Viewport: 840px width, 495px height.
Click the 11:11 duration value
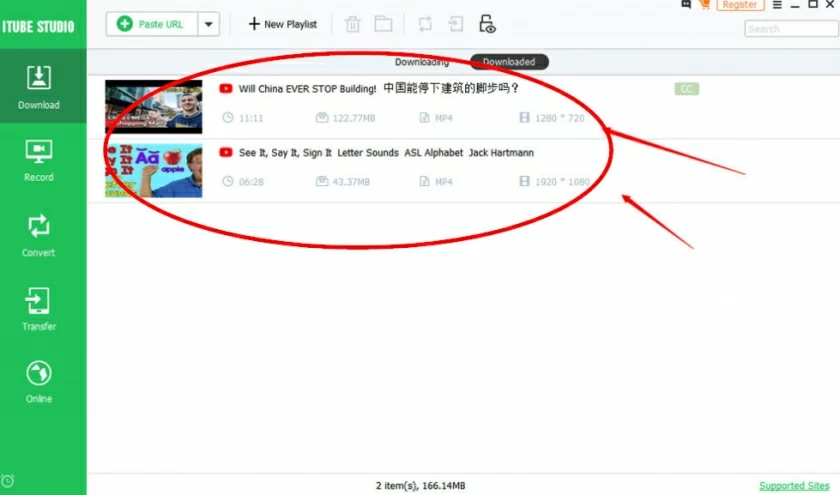[251, 118]
